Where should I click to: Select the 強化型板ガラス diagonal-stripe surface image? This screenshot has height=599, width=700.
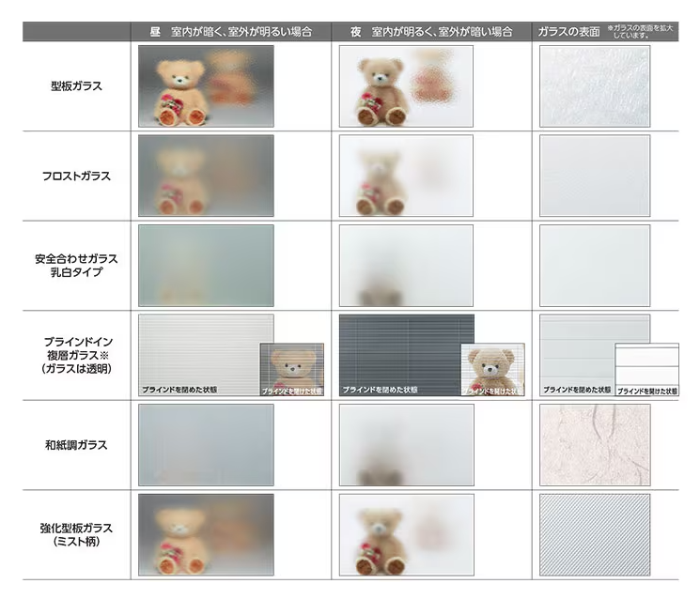click(595, 534)
